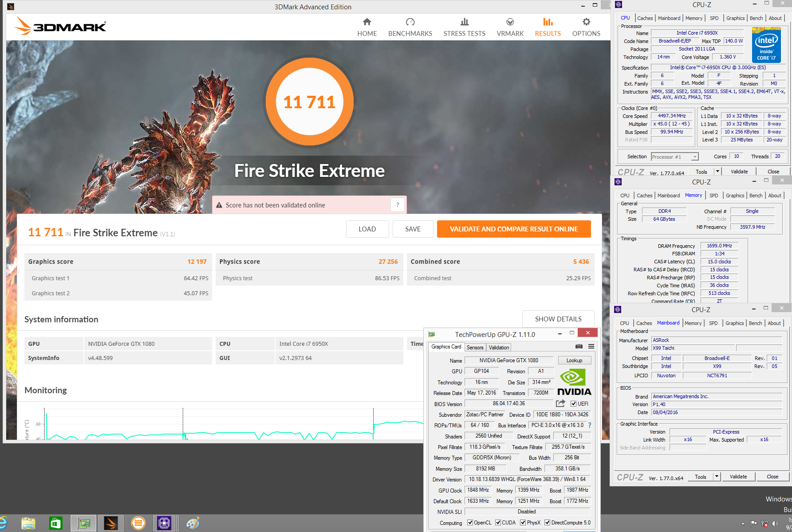Click the Physics score 27 256 value
This screenshot has height=532, width=792.
pyautogui.click(x=388, y=262)
